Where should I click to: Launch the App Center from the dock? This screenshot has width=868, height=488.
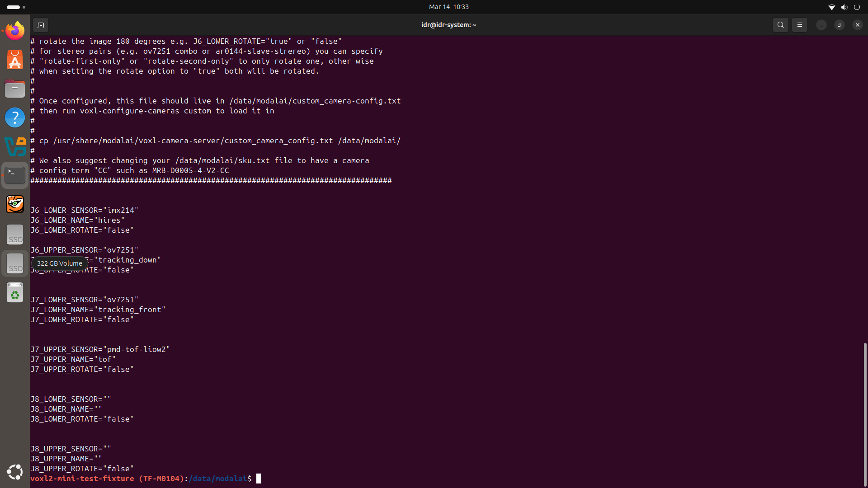coord(15,59)
